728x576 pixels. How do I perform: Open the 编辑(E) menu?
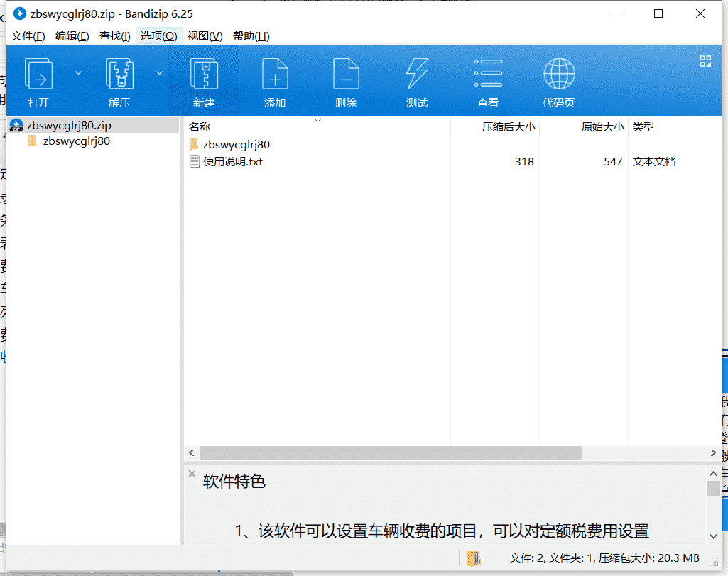tap(72, 36)
